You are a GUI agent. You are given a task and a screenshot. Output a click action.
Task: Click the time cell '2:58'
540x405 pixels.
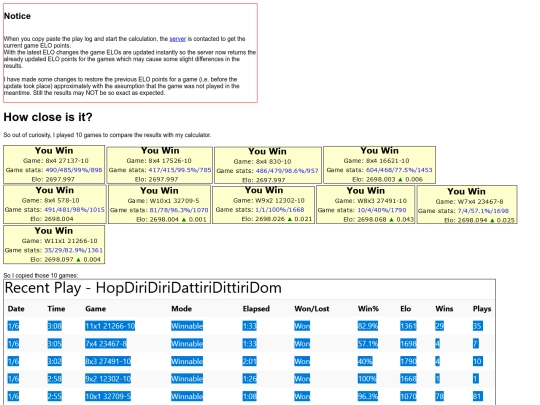pos(54,379)
